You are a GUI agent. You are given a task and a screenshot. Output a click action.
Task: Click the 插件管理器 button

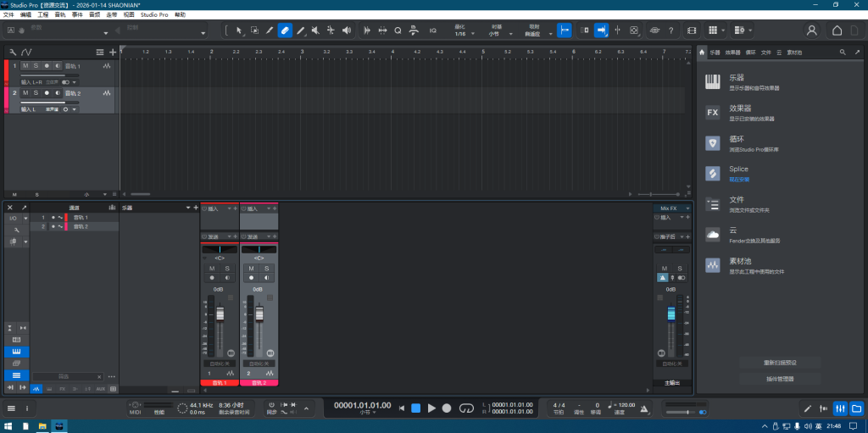[779, 379]
